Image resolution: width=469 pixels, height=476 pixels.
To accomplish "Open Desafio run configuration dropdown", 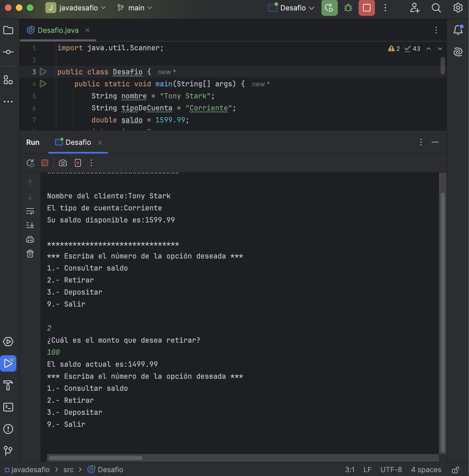I will tap(291, 8).
